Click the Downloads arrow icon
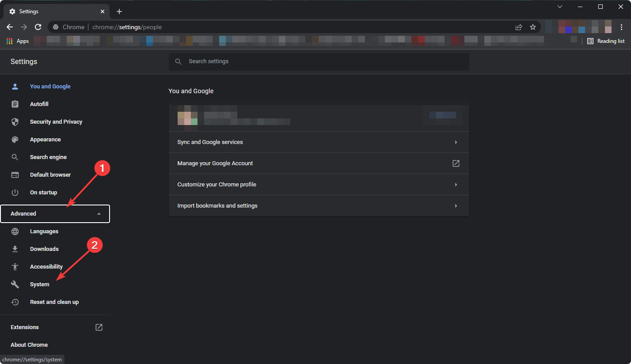This screenshot has width=631, height=364. coord(15,249)
